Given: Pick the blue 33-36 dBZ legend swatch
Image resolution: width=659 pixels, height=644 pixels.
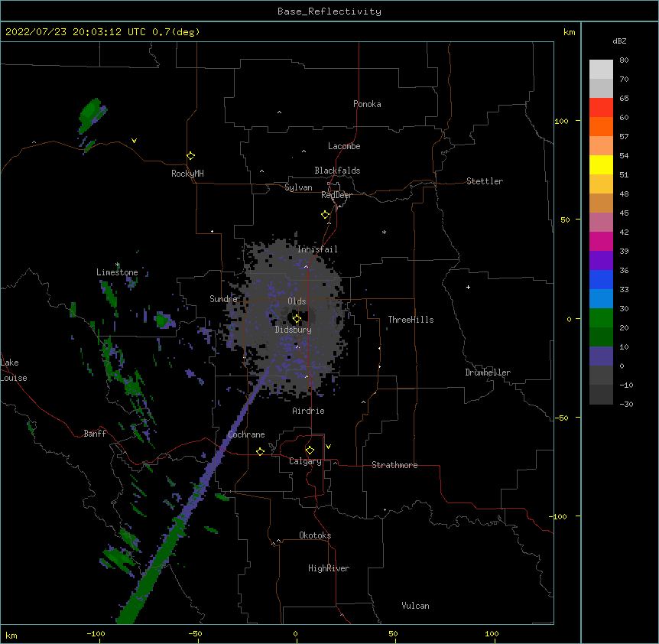Looking at the screenshot, I should click(x=601, y=279).
